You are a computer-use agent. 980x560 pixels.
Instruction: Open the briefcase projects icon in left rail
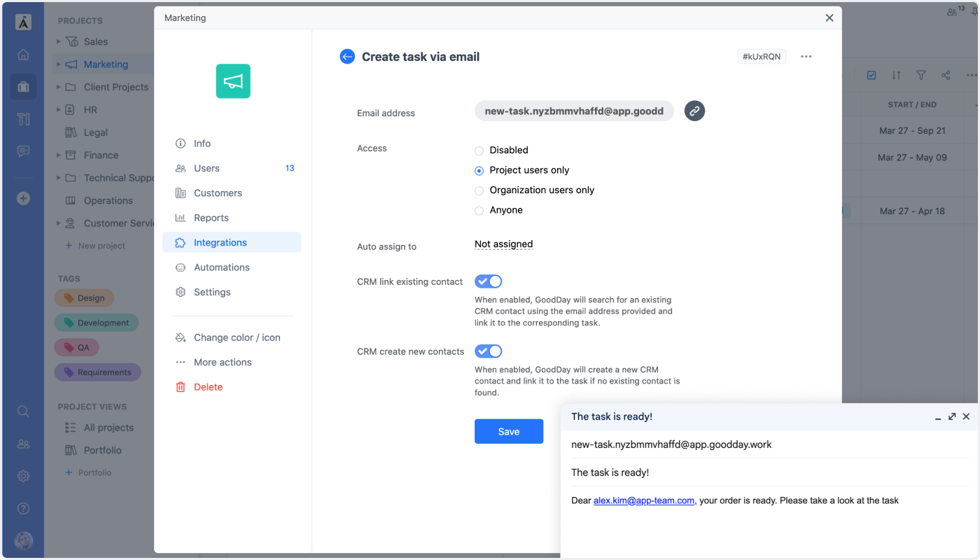[23, 87]
